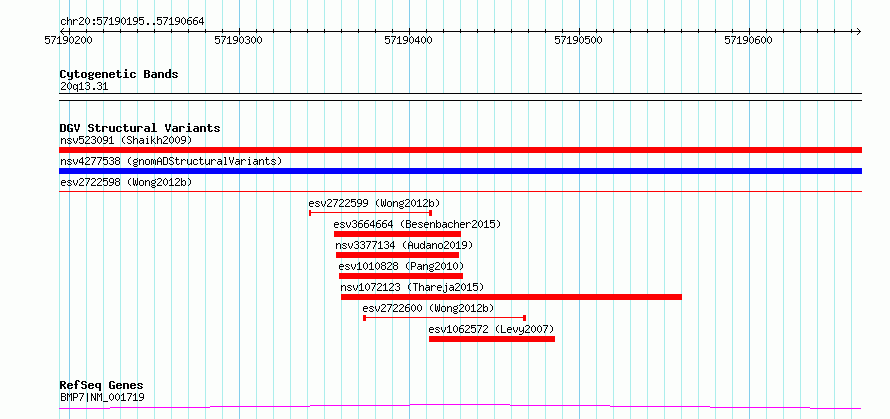Click the ruler's right arrowhead
The image size is (890, 419).
tap(858, 31)
